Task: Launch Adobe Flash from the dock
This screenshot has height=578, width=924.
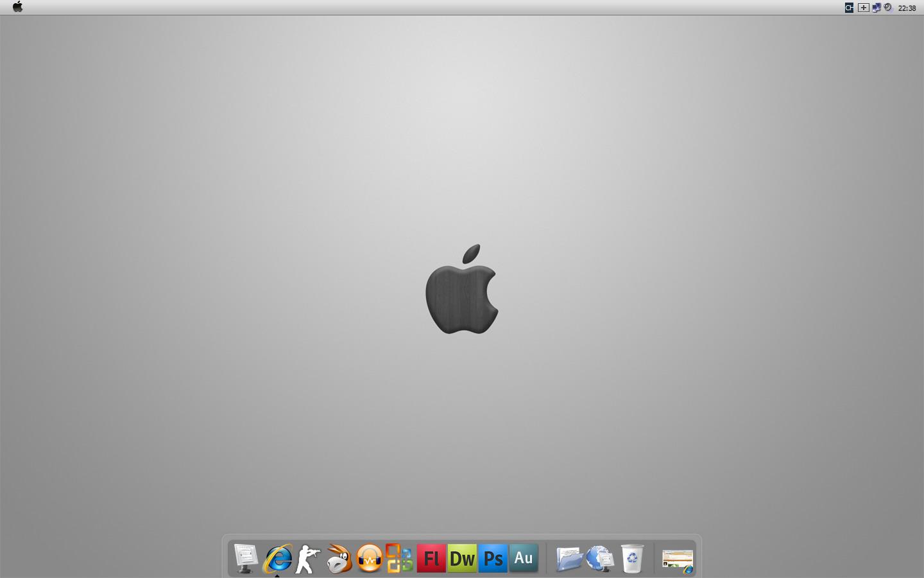Action: 431,558
